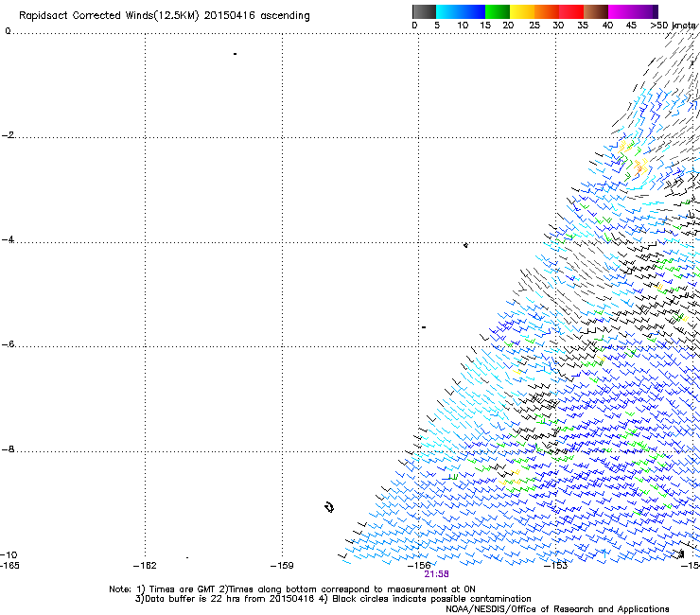Click the cyan 5-10 knots legend swatch
Image resolution: width=700 pixels, height=615 pixels.
click(x=448, y=11)
